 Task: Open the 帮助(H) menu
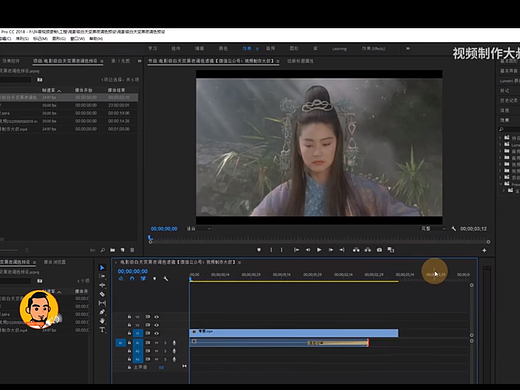[96, 39]
